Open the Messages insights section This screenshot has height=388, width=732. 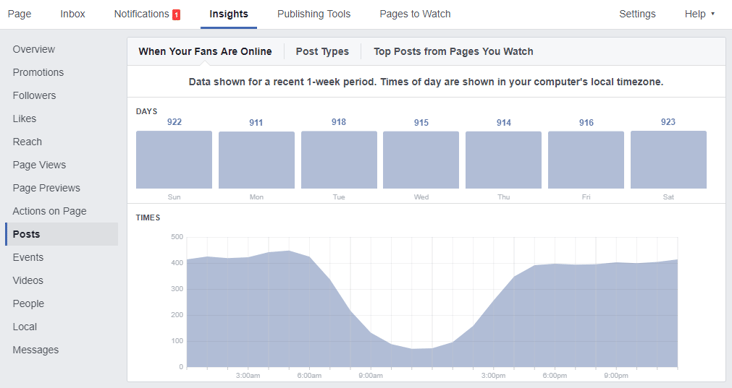(35, 350)
